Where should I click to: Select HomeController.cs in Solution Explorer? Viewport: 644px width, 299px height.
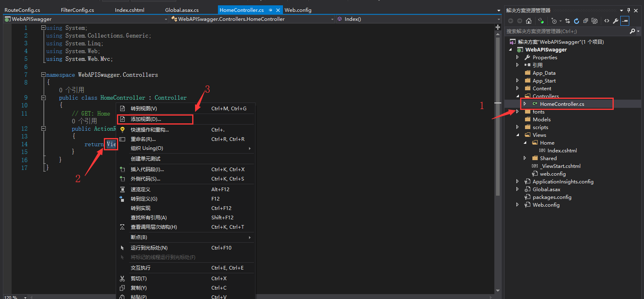point(562,104)
